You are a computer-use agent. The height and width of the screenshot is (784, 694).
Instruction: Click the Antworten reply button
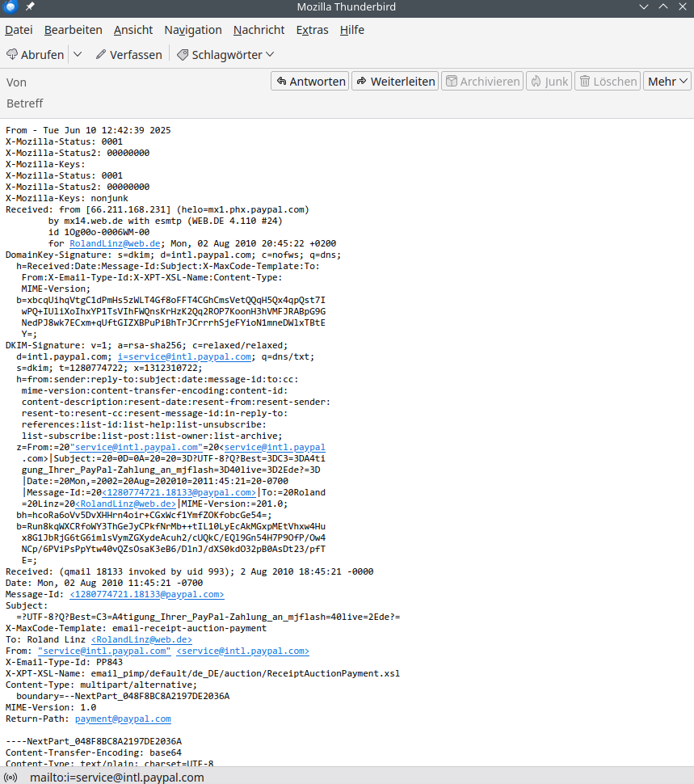click(309, 81)
